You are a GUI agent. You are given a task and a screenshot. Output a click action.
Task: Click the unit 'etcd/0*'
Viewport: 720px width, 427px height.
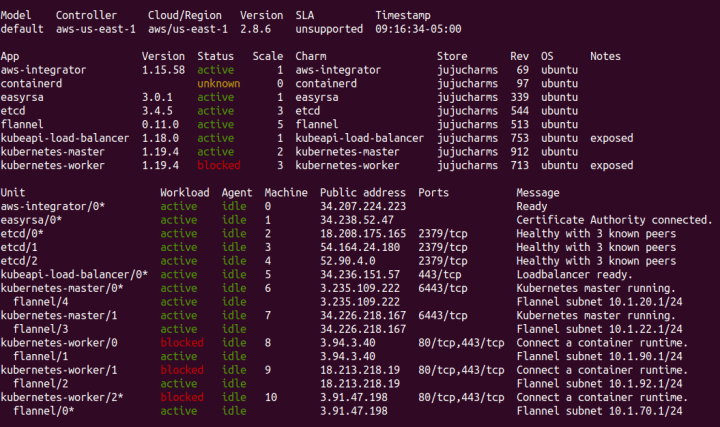(x=22, y=234)
